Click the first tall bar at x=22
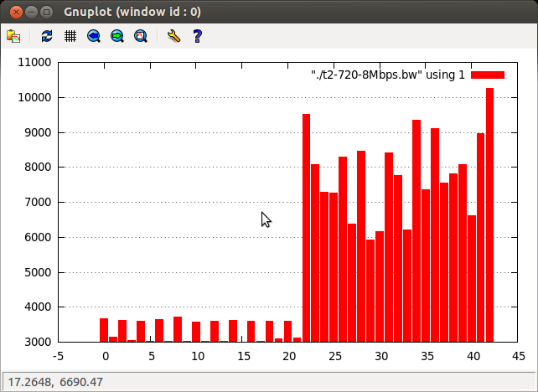 (306, 228)
